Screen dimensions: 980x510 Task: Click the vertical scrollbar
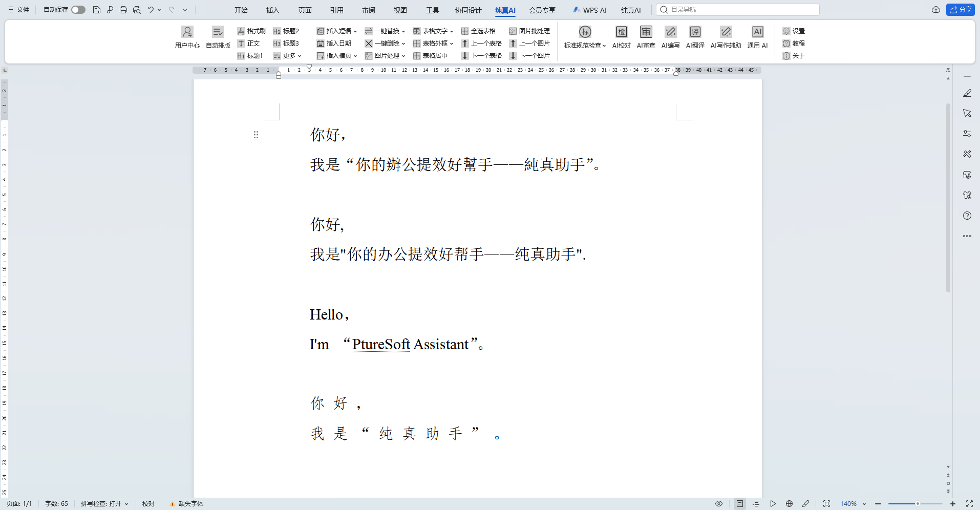[x=948, y=198]
